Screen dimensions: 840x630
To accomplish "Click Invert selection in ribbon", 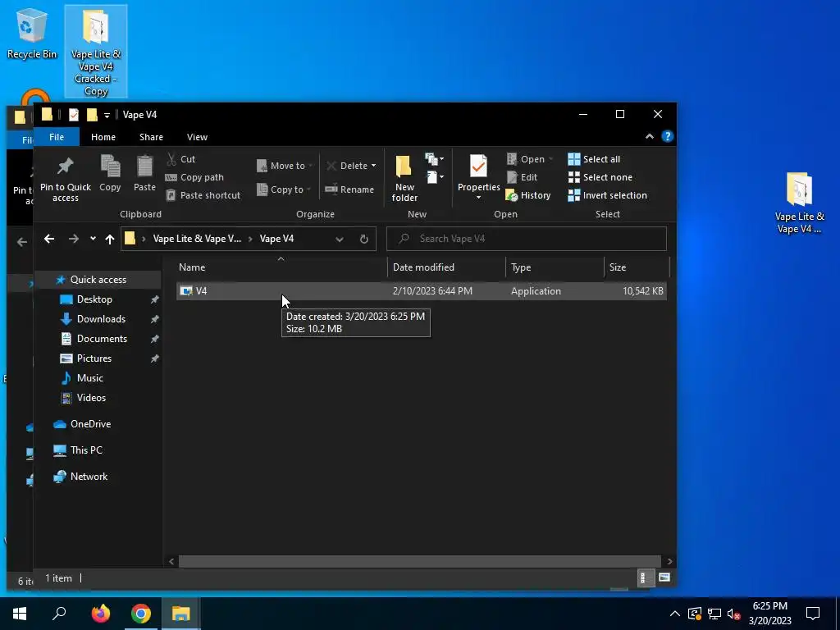I will (x=608, y=195).
